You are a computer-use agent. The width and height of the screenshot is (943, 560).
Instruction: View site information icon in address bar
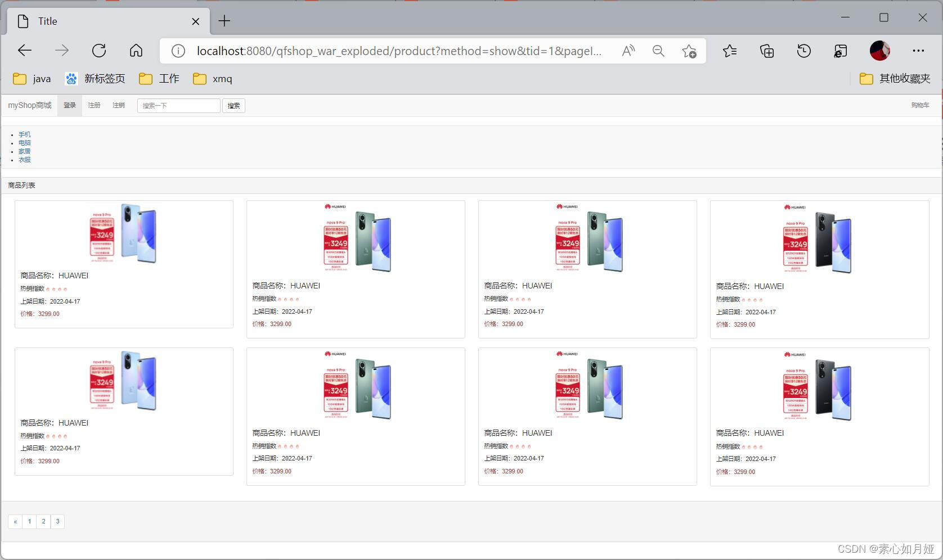[x=178, y=51]
